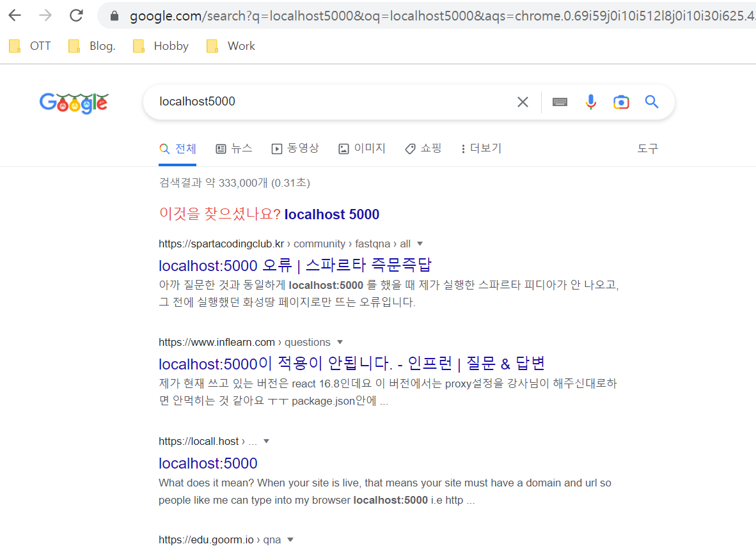Open localhost:5000이 적용이 안됩니다 인프런 result
Image resolution: width=756 pixels, height=551 pixels.
(352, 364)
